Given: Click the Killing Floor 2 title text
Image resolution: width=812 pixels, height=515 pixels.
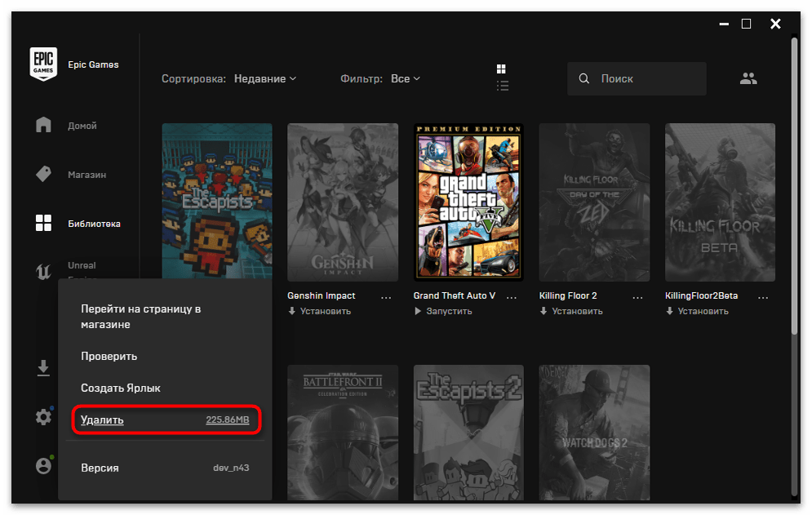Looking at the screenshot, I should tap(568, 295).
